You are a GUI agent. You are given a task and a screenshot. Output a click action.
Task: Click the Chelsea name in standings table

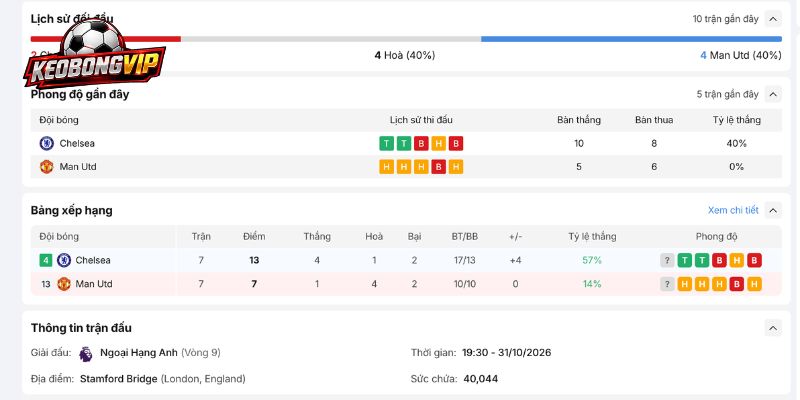pyautogui.click(x=93, y=260)
